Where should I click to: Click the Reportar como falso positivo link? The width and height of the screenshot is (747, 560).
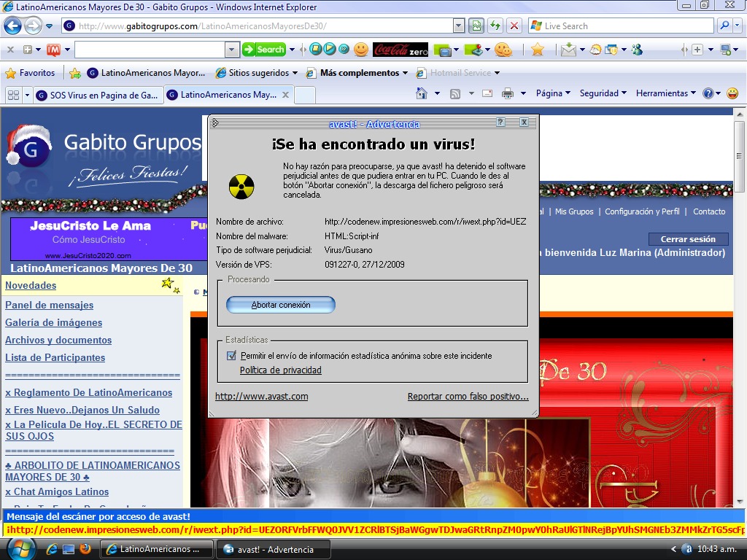tap(468, 397)
